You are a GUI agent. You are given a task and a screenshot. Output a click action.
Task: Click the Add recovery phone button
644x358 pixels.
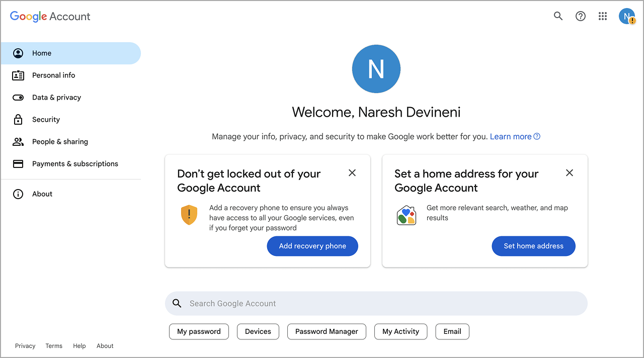coord(312,246)
